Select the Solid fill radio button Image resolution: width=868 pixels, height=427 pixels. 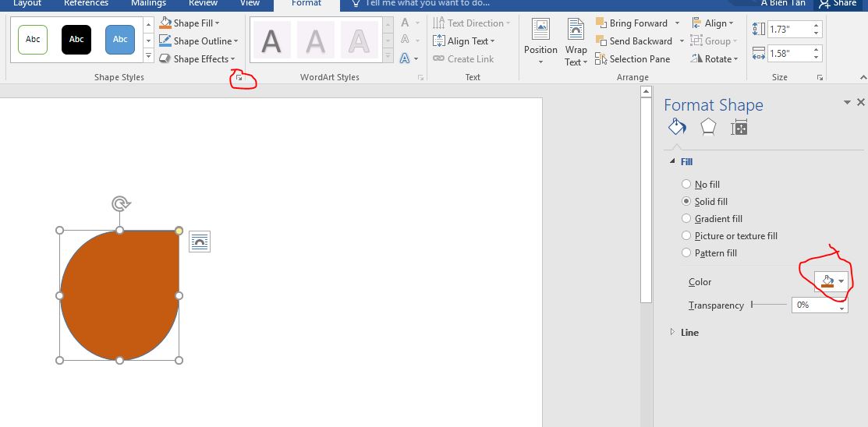(x=686, y=201)
